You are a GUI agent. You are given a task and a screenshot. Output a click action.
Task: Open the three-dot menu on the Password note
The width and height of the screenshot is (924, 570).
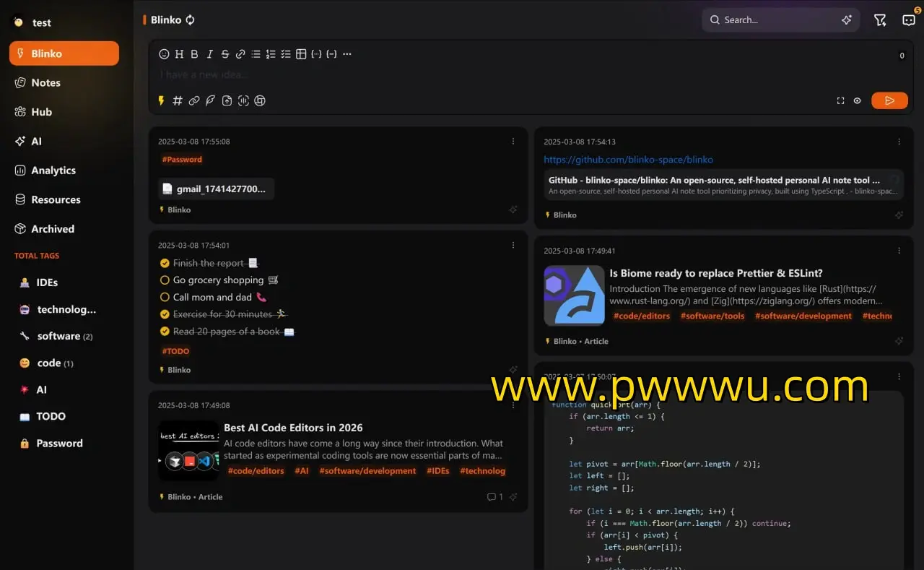click(513, 142)
